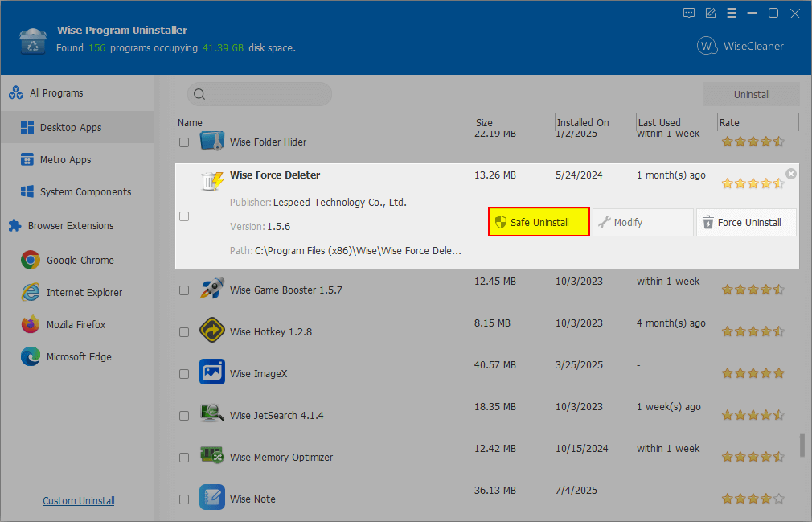Check the Wise Force Deleter checkbox
The height and width of the screenshot is (522, 812).
coord(184,216)
